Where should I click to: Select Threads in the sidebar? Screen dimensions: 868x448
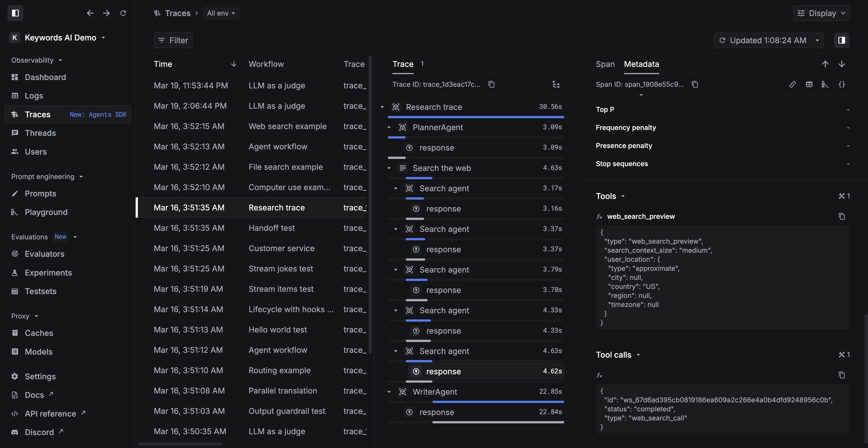[40, 133]
